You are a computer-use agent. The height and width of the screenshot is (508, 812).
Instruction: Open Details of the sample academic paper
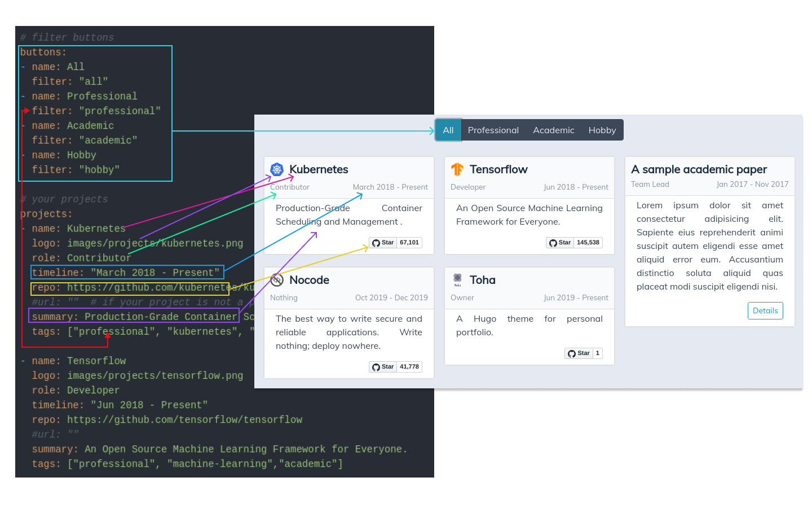click(765, 310)
